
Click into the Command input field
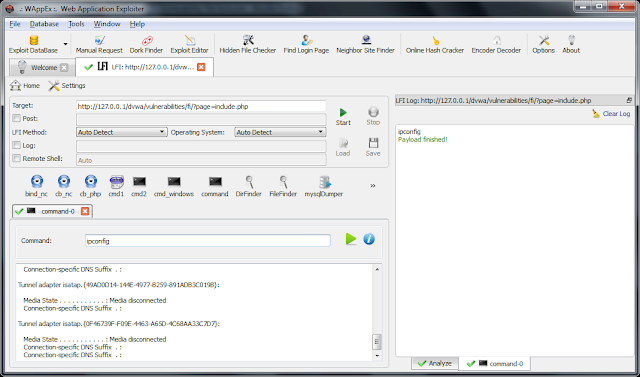coord(208,241)
